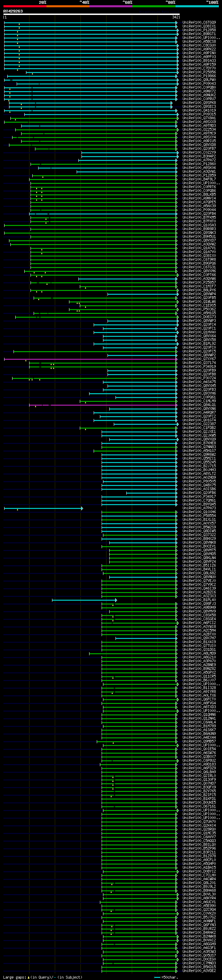Select hit UniRef100_O22387
222x980 pixels.
click(199, 424)
